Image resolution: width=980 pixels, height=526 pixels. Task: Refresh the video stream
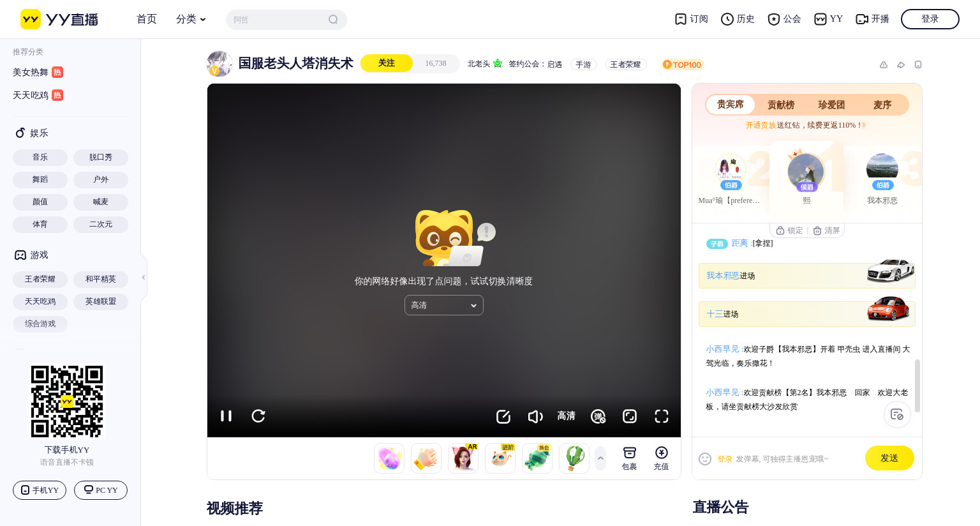(x=258, y=416)
